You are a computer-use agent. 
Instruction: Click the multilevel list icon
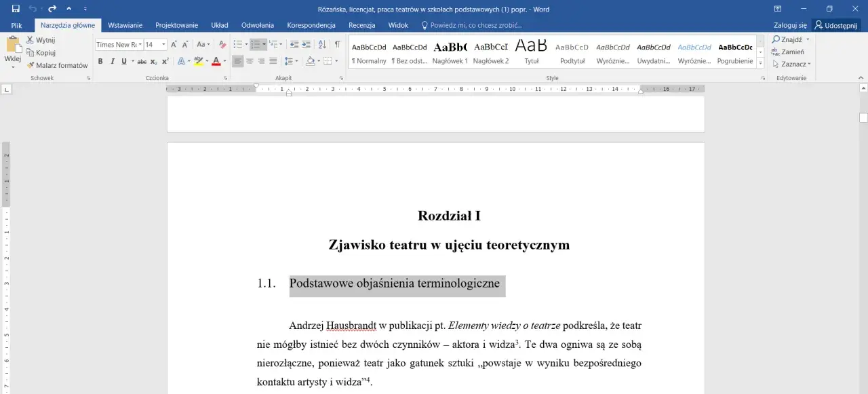(273, 44)
